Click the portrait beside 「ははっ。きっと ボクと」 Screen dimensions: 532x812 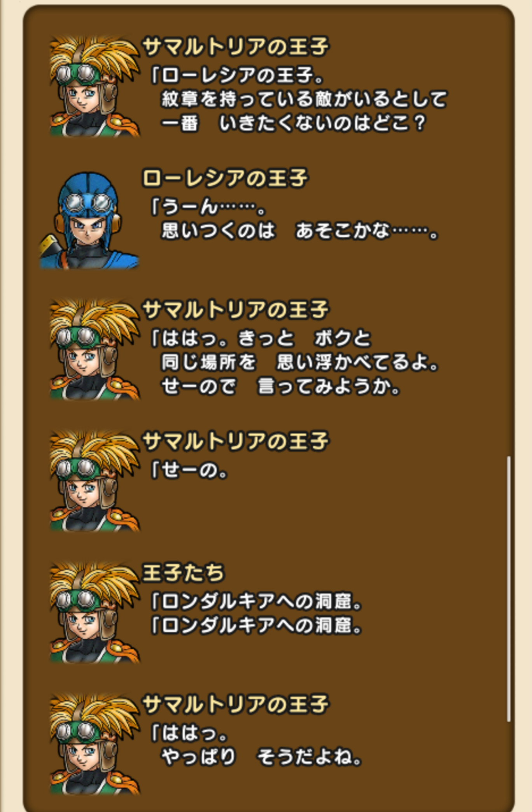click(x=94, y=349)
